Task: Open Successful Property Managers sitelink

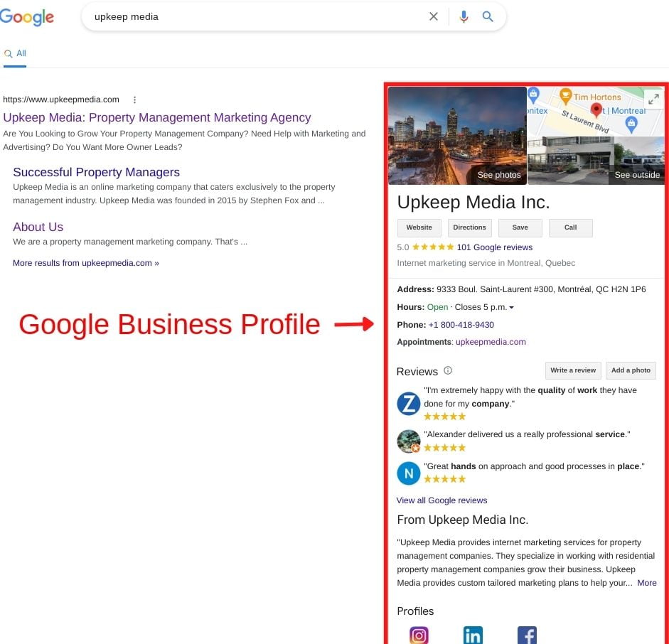Action: pyautogui.click(x=97, y=172)
